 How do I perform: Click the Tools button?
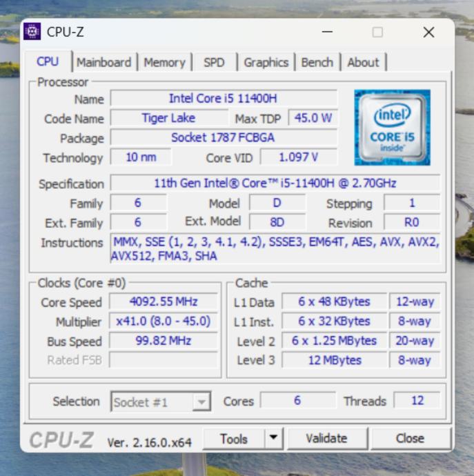[x=234, y=439]
